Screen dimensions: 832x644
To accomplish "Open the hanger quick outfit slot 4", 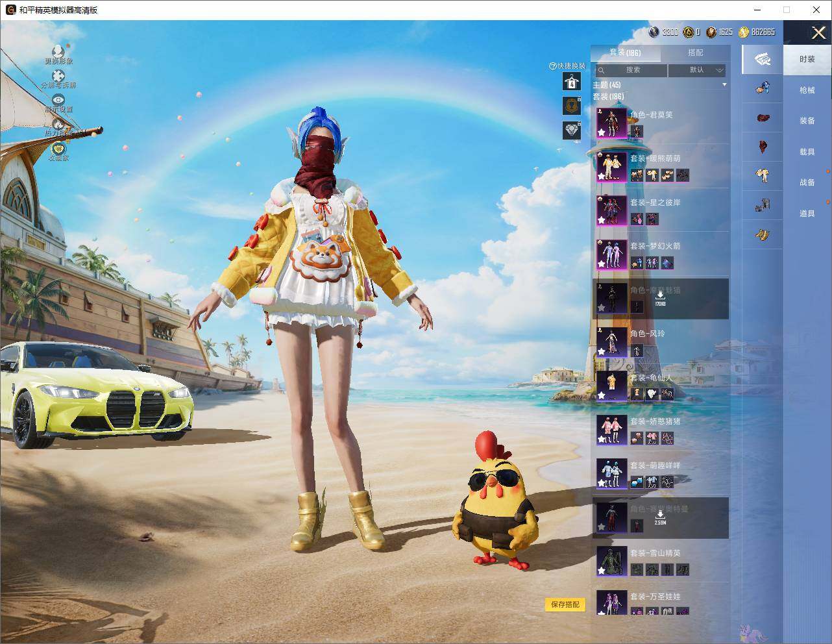I will (572, 81).
